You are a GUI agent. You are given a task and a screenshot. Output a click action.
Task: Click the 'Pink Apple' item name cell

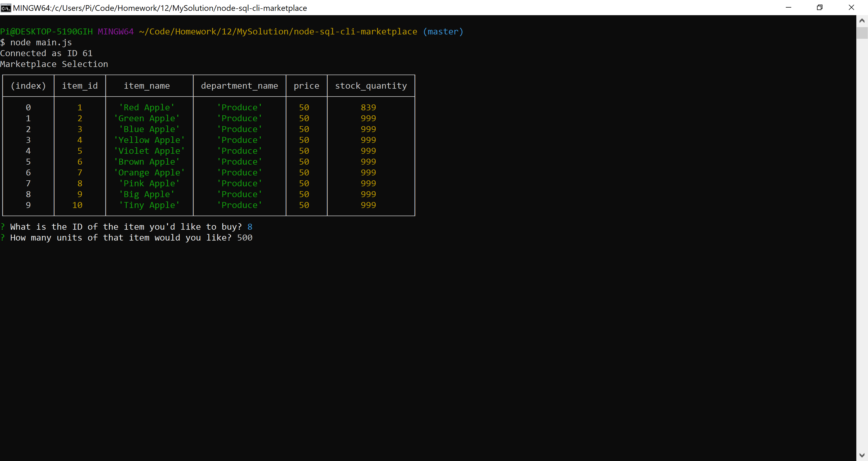[x=149, y=183]
